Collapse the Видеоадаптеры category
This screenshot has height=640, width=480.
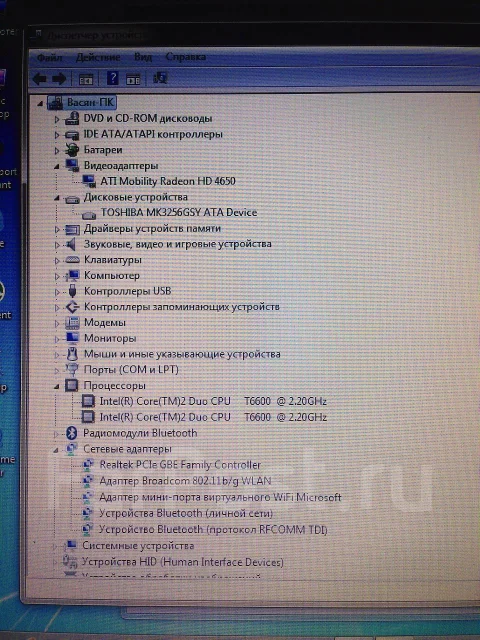click(57, 167)
